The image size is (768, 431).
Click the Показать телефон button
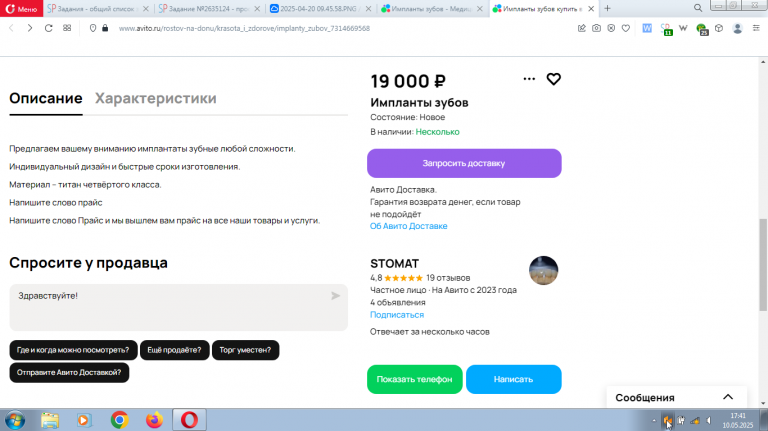[x=414, y=379]
